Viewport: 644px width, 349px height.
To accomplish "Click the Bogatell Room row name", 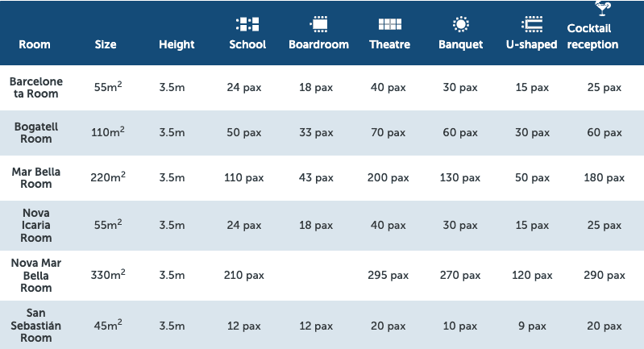I will point(36,133).
